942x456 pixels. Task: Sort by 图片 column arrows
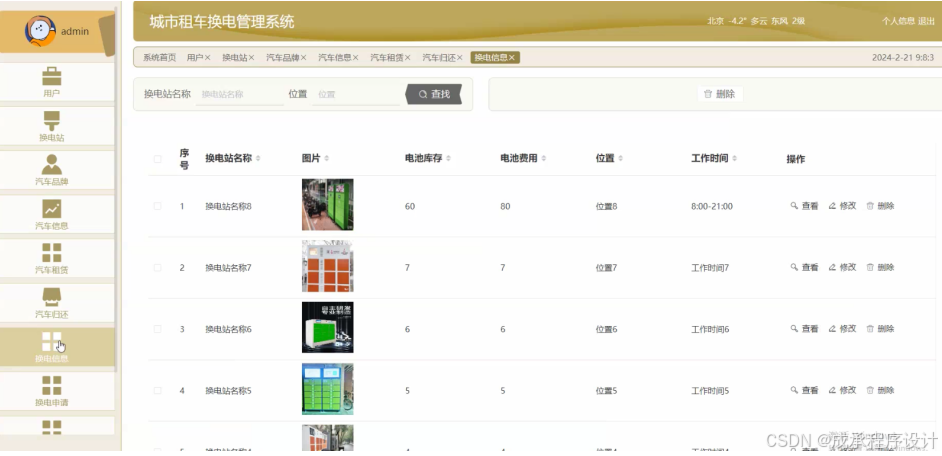tap(327, 159)
